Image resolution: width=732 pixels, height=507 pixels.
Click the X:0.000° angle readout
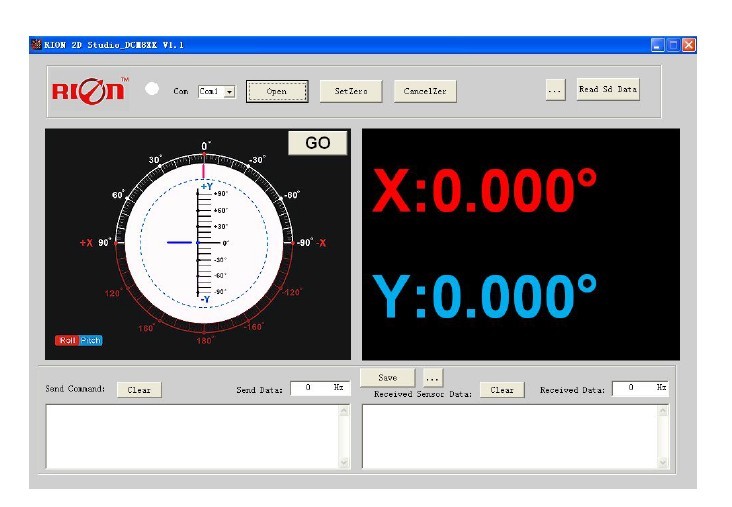(x=484, y=190)
